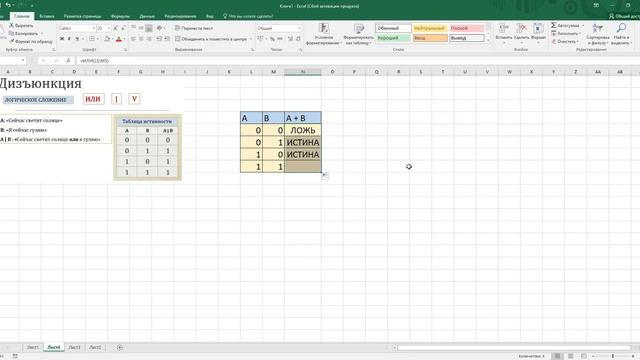640x360 pixels.
Task: Open the Page Layout (Разметка страницы) tab
Action: [x=82, y=16]
